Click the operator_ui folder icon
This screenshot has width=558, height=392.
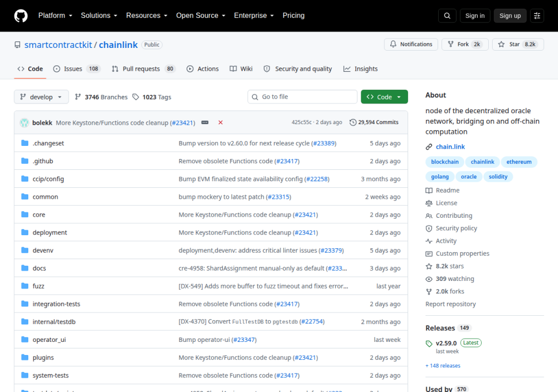click(25, 339)
